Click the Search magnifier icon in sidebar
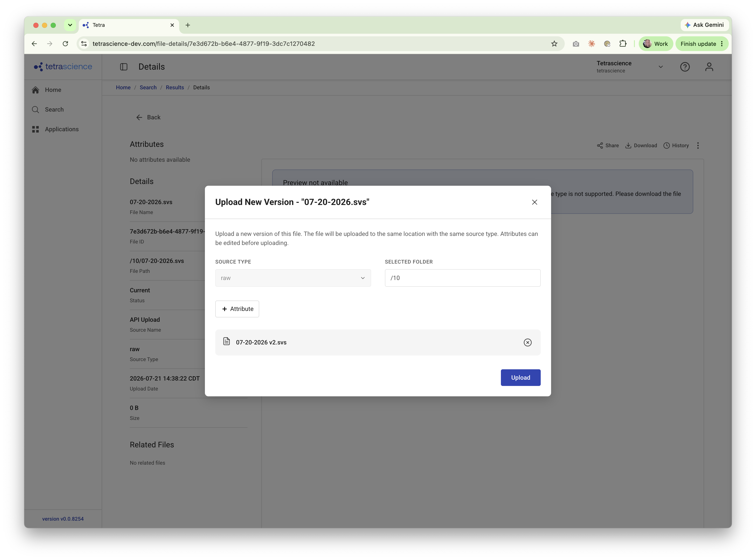Image resolution: width=756 pixels, height=560 pixels. [35, 109]
